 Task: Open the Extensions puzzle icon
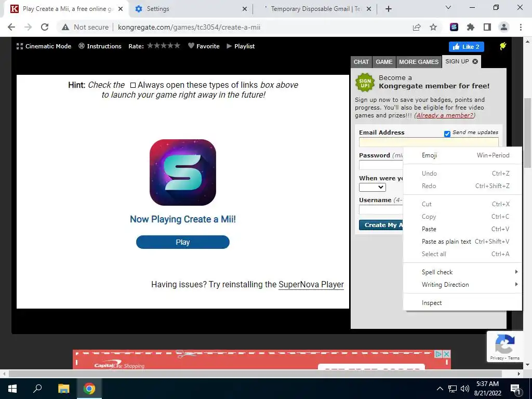coord(471,27)
